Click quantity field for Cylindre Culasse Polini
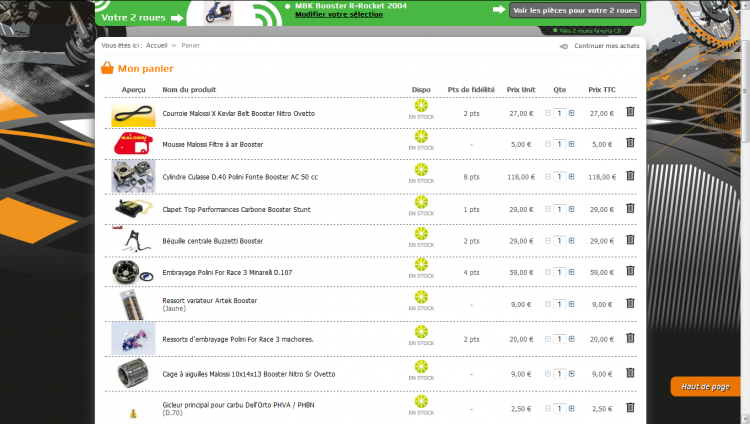This screenshot has width=750, height=424. click(x=560, y=177)
